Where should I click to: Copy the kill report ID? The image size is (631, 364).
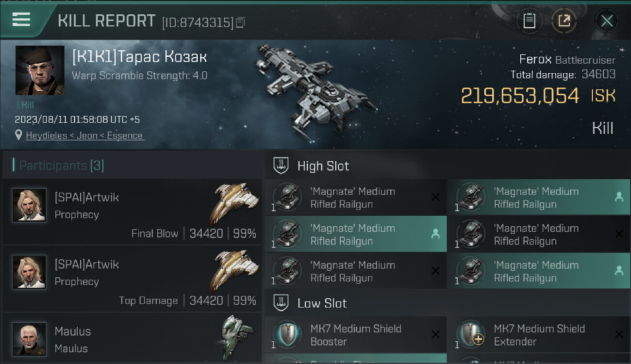pyautogui.click(x=241, y=22)
